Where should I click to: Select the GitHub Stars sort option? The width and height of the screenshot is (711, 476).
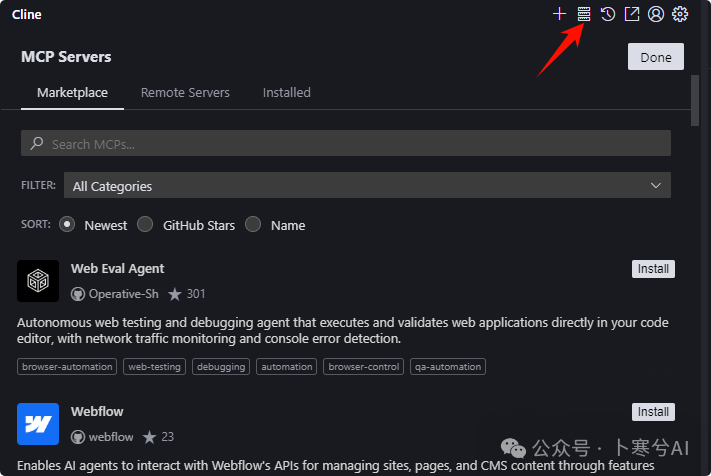(145, 225)
